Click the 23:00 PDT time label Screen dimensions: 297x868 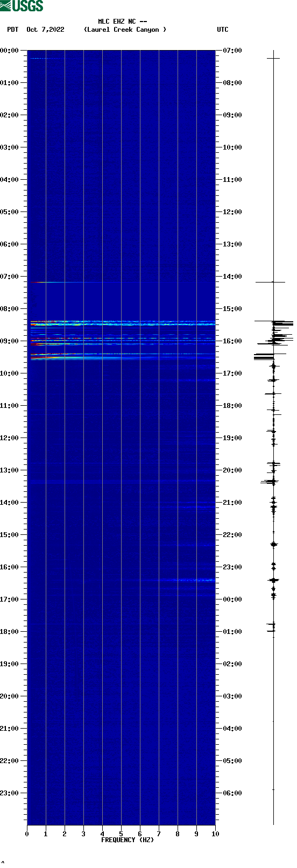click(10, 793)
